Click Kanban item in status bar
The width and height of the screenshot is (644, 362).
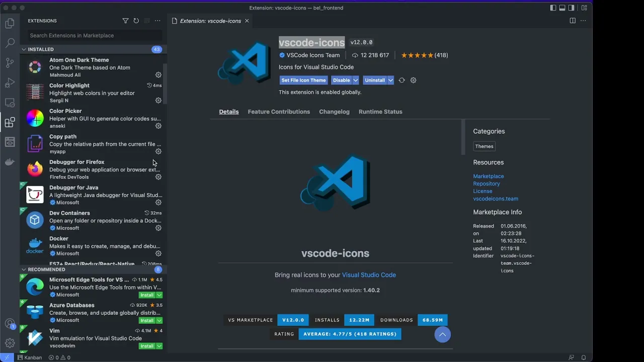pos(30,357)
